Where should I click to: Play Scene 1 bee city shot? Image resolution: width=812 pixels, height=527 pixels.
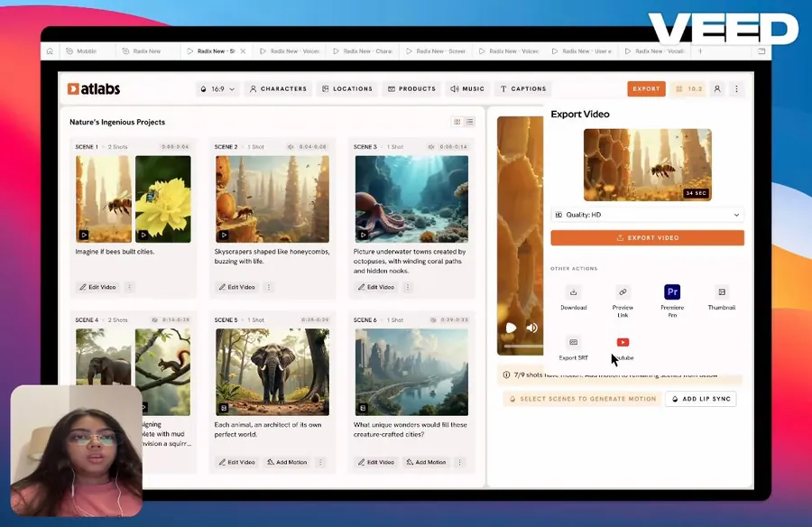click(x=84, y=236)
